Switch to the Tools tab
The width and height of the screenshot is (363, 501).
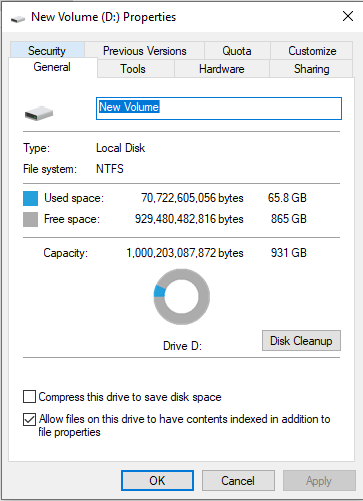(133, 69)
